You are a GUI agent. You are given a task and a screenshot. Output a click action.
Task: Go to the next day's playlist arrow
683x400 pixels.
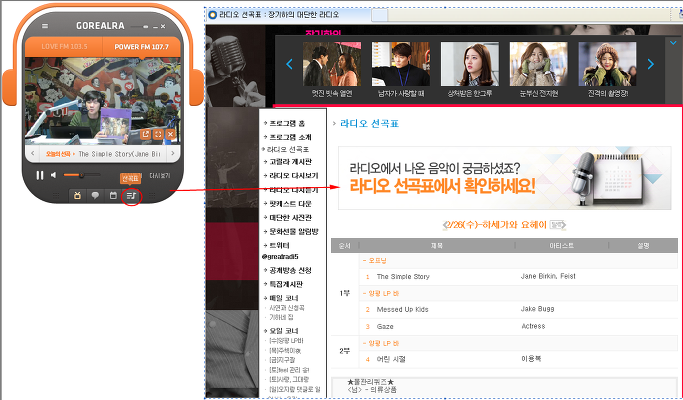click(x=564, y=225)
